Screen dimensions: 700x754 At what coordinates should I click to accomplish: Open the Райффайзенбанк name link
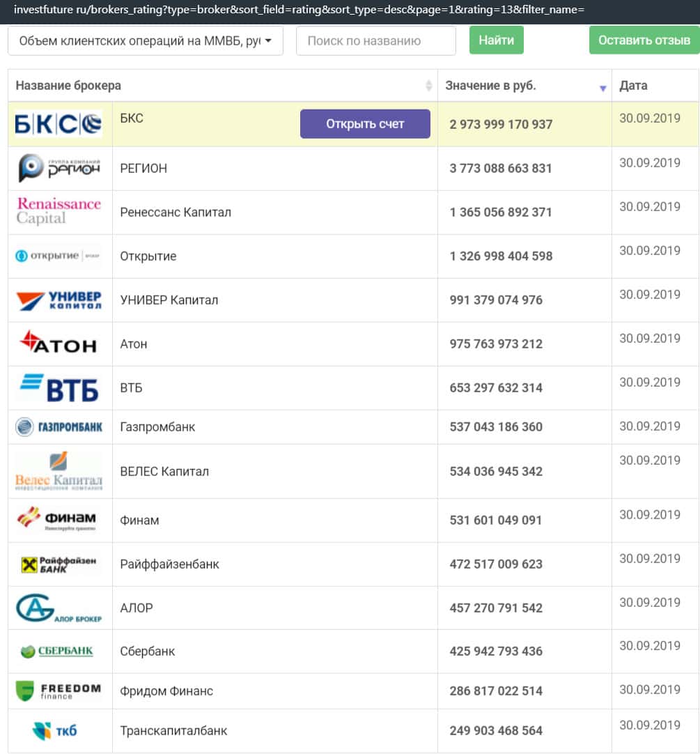coord(170,564)
